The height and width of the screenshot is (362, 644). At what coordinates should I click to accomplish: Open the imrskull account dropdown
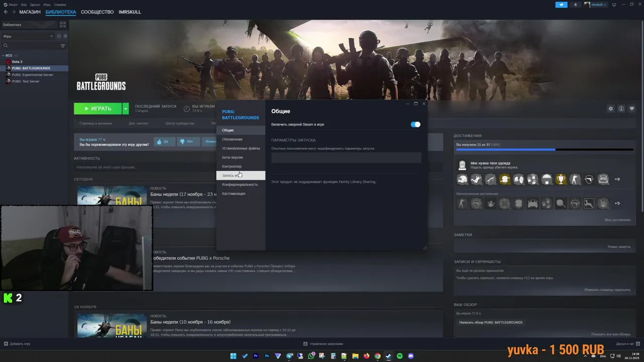[x=596, y=5]
